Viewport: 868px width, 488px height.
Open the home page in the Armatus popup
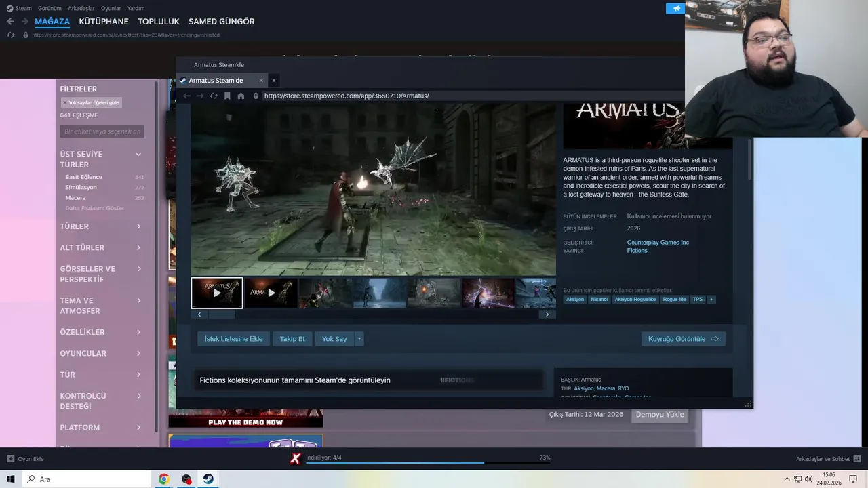point(241,96)
